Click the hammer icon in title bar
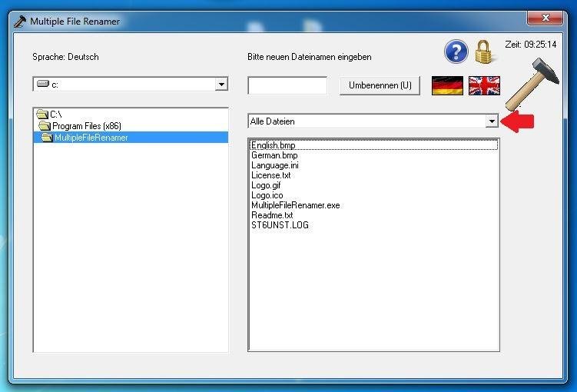 [x=20, y=22]
